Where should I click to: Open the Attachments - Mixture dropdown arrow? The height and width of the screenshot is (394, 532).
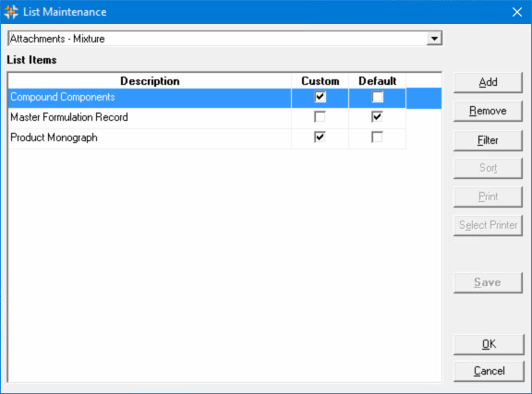click(x=434, y=39)
